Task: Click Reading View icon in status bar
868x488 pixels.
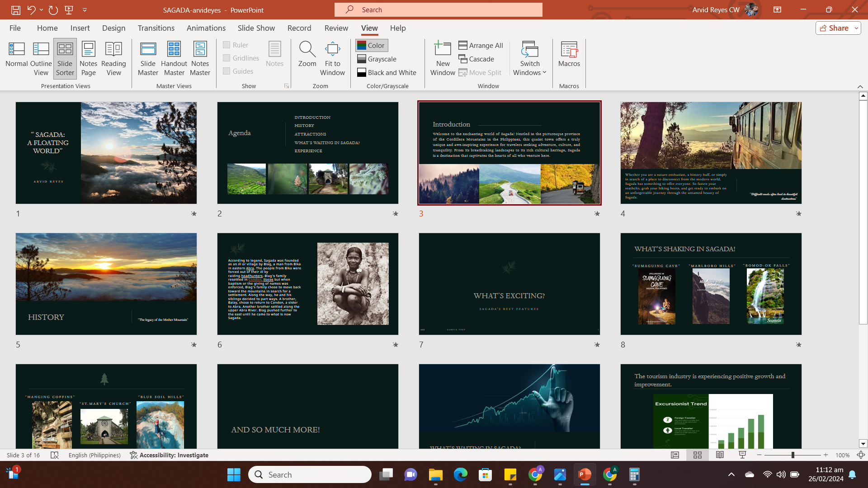Action: [x=720, y=455]
